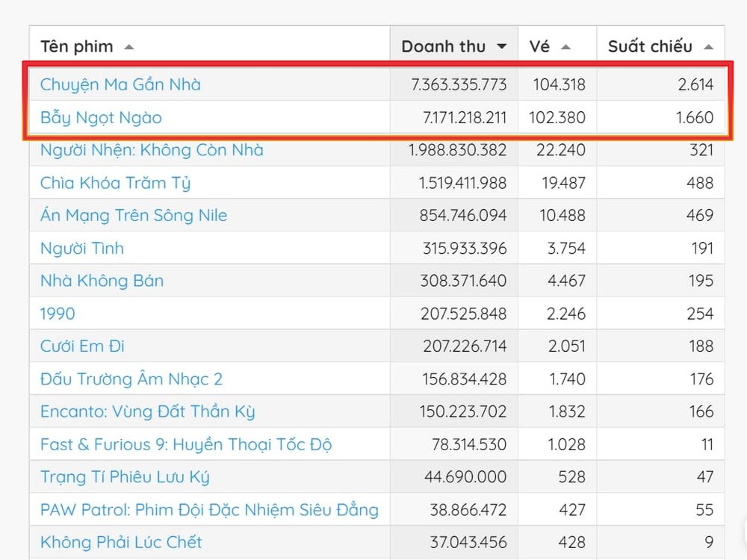Select the Tên phim column header
Viewport: 747px width, 560px height.
click(x=76, y=46)
